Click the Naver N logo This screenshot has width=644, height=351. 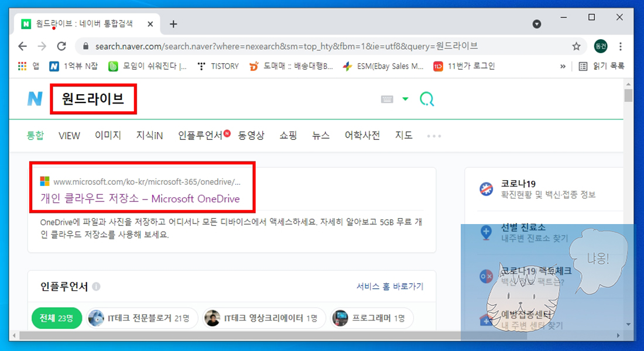(x=35, y=99)
